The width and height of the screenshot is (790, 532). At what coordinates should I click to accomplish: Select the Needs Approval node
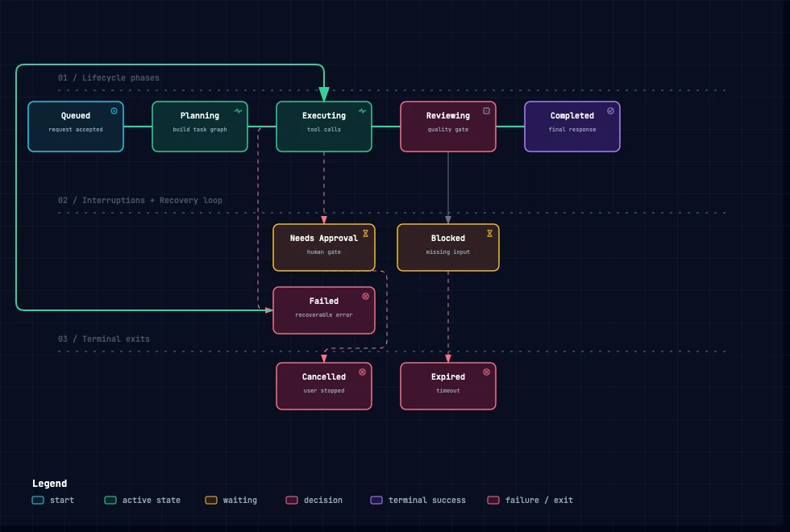tap(324, 247)
